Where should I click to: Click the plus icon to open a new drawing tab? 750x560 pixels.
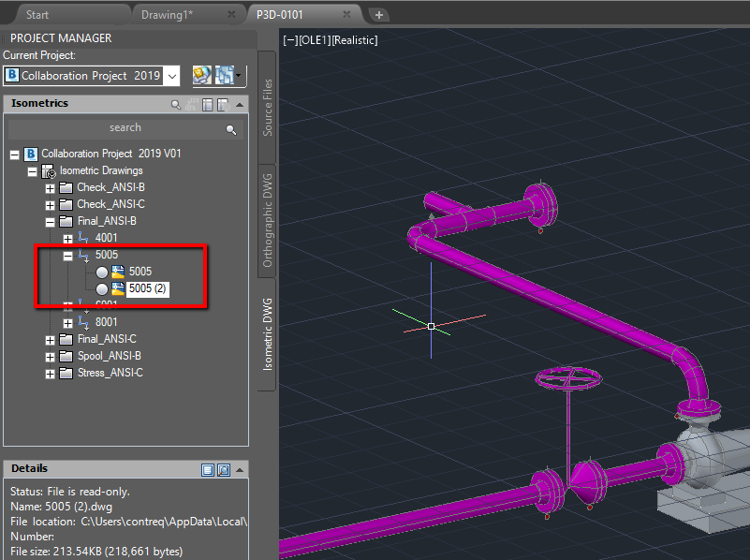click(379, 14)
